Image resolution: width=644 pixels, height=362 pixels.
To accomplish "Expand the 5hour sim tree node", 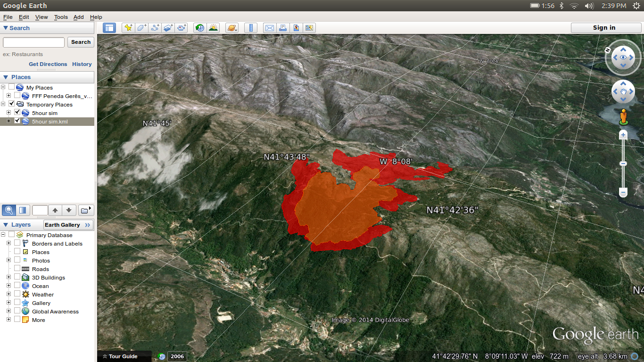I will pyautogui.click(x=8, y=113).
